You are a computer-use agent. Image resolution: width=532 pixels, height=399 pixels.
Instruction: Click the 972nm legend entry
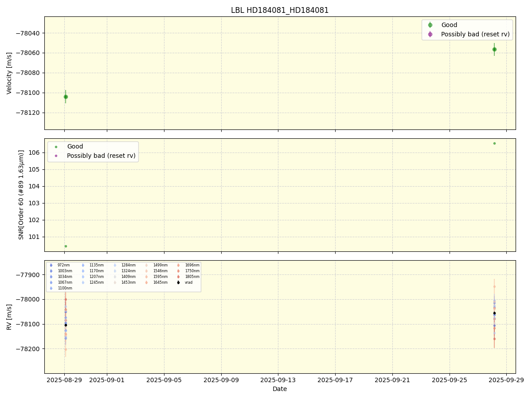click(x=62, y=265)
